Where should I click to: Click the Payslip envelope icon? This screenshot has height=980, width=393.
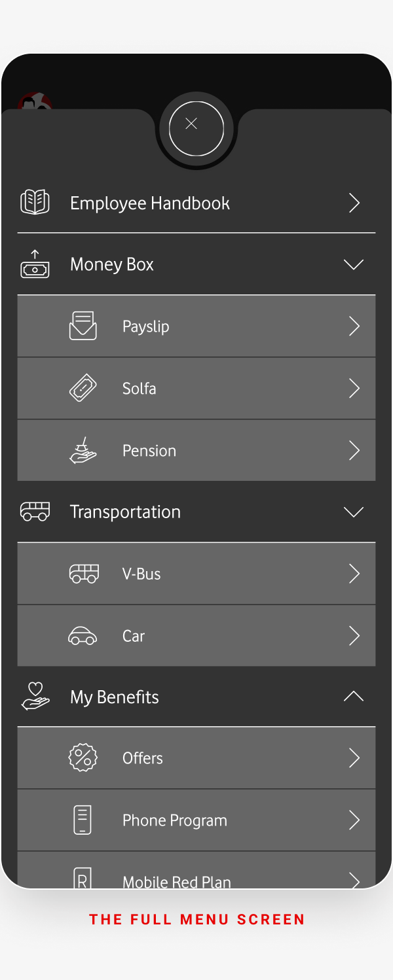point(83,326)
